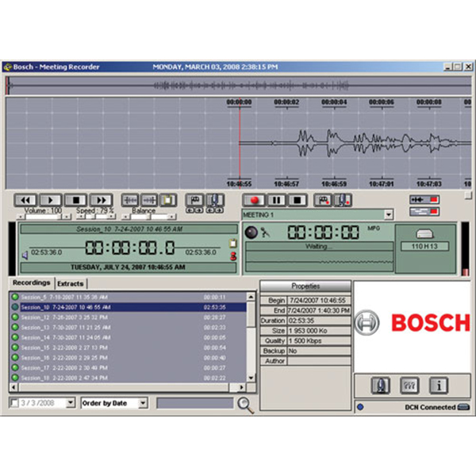The width and height of the screenshot is (476, 476).
Task: Click the Balance slider right arrow
Action: click(x=172, y=217)
